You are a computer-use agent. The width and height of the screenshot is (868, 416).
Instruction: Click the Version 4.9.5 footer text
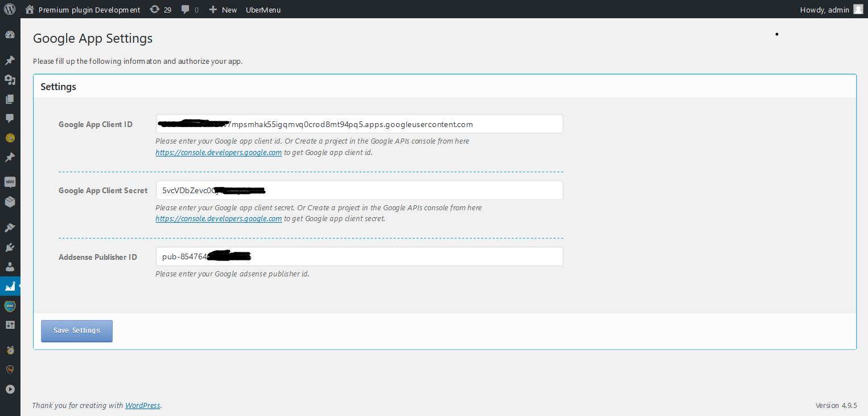pos(836,405)
